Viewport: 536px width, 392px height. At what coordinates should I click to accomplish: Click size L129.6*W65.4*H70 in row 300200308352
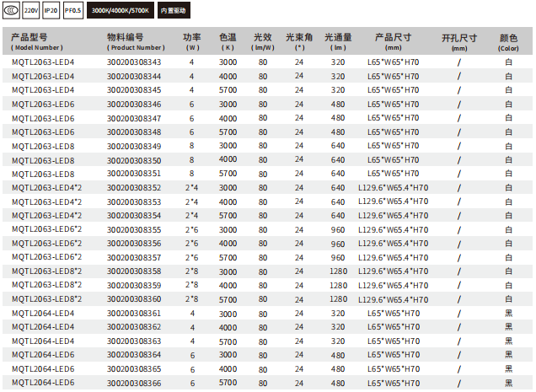(x=394, y=188)
